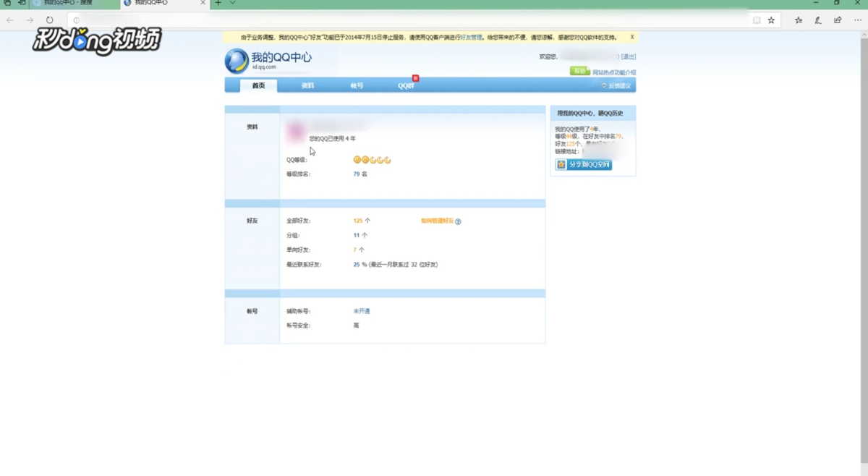Open the 帐号 navigation tab
Image resolution: width=868 pixels, height=476 pixels.
click(x=357, y=86)
